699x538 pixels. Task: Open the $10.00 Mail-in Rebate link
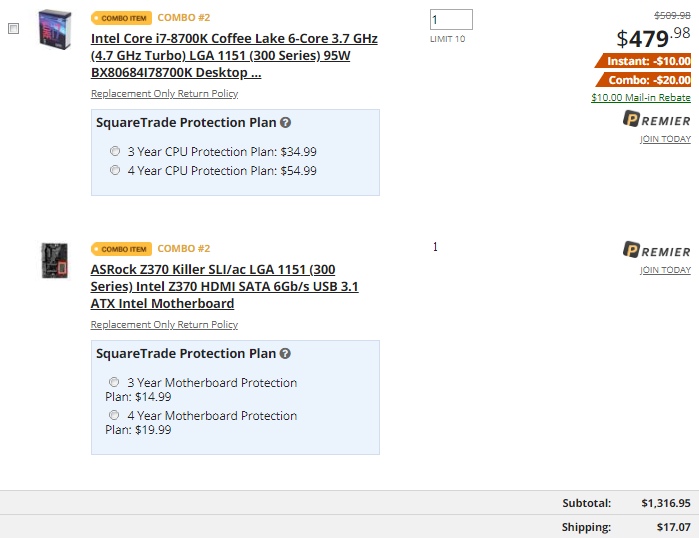coord(640,98)
